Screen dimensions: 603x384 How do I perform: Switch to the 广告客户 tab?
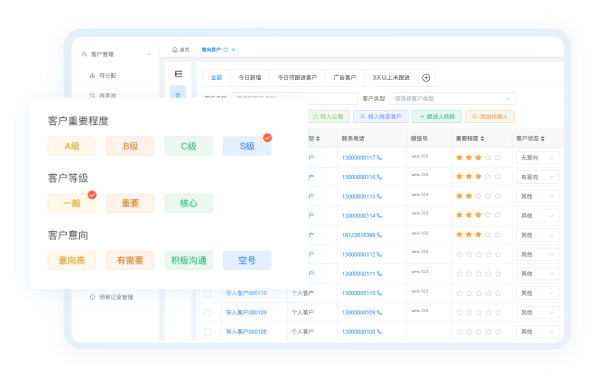345,78
